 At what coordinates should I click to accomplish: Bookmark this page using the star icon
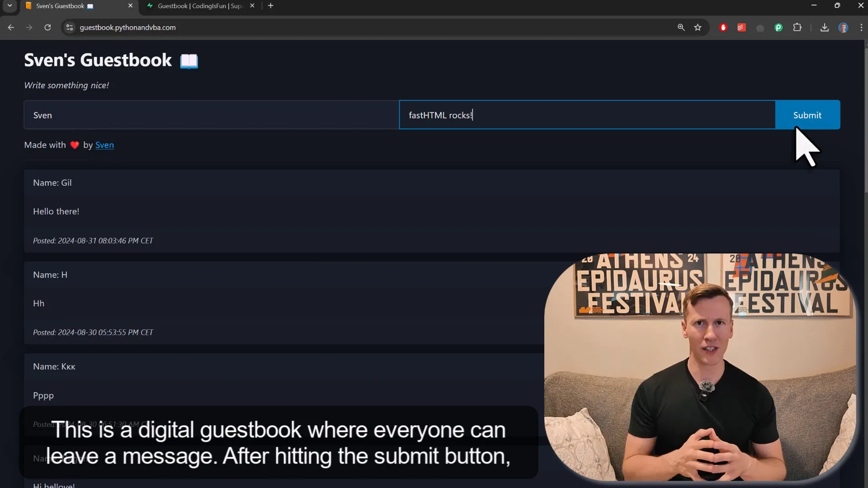[x=698, y=28]
